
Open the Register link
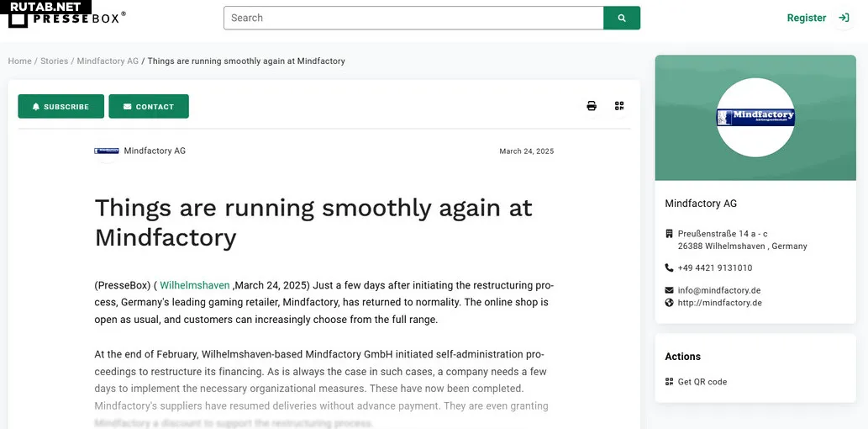point(807,18)
